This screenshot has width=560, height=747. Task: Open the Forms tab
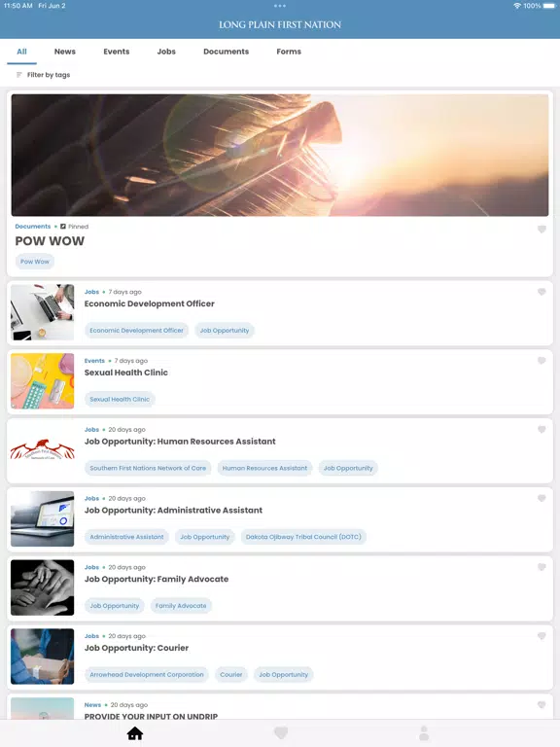pyautogui.click(x=289, y=52)
